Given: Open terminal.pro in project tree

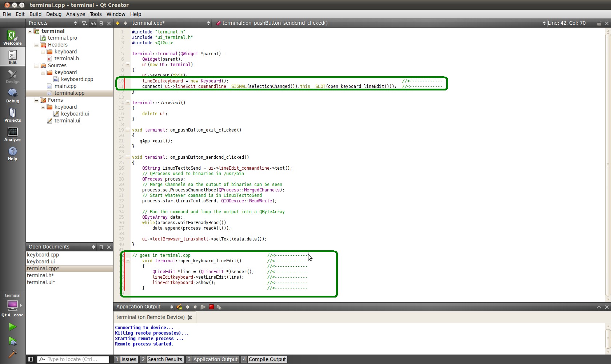Looking at the screenshot, I should (62, 38).
